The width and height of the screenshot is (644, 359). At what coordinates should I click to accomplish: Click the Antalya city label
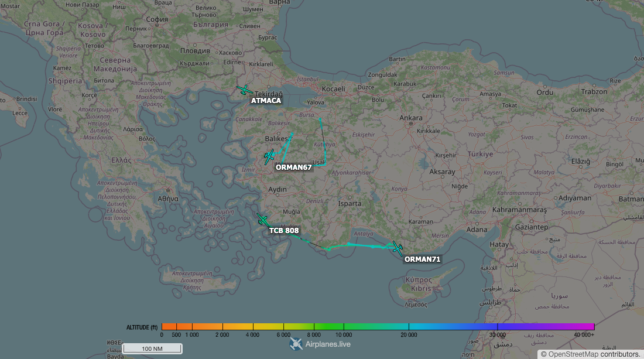[364, 234]
